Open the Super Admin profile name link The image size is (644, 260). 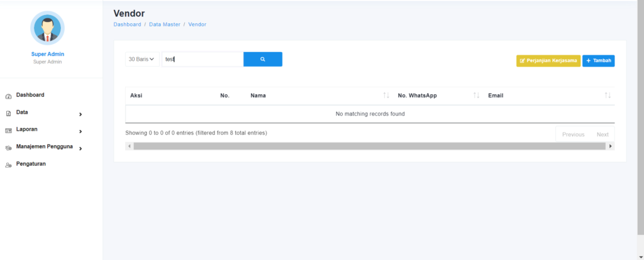click(x=48, y=54)
